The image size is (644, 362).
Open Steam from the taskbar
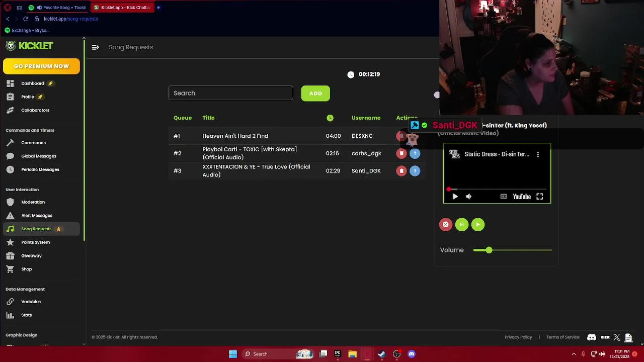point(382,354)
